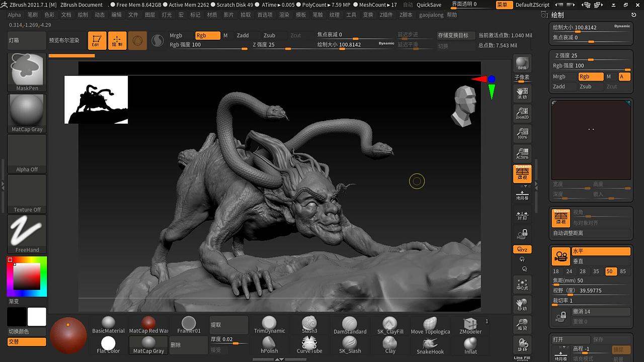
Task: Open the Alpha Off slot
Action: coord(27,153)
